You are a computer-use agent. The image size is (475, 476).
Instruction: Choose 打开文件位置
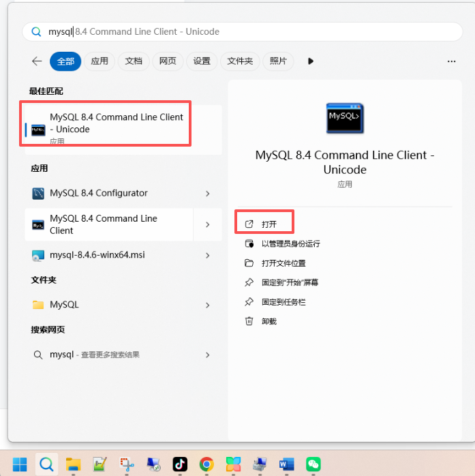[275, 263]
